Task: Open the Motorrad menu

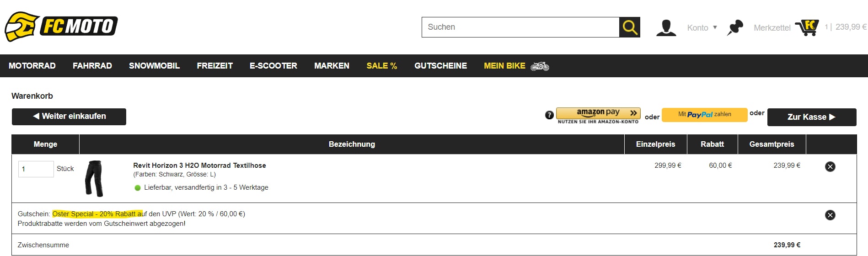Action: coord(32,66)
